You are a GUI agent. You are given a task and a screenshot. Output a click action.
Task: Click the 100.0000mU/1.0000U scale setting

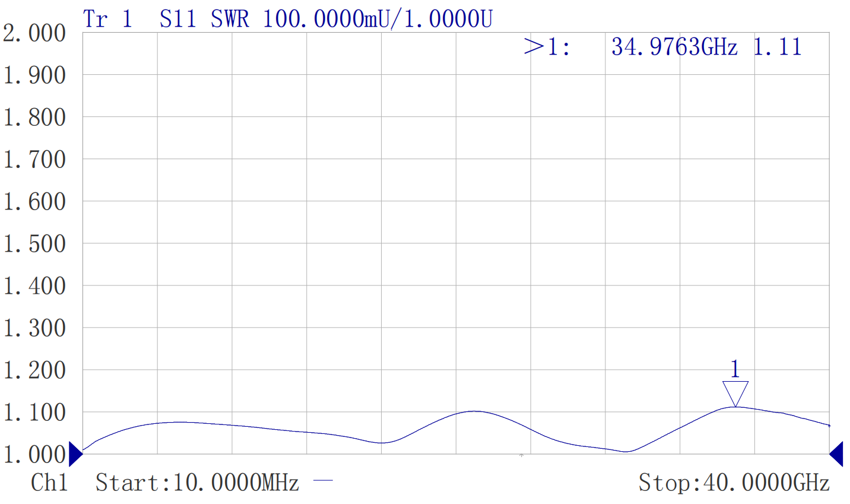(x=378, y=20)
